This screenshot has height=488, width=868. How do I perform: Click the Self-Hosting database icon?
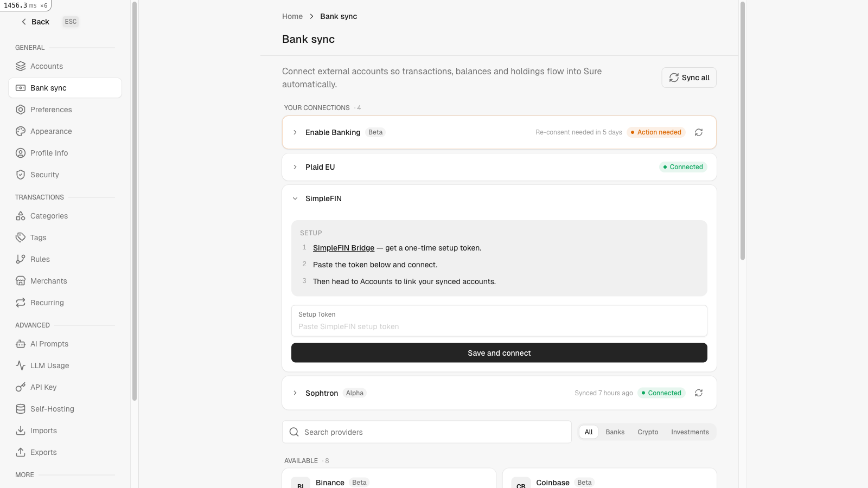coord(21,409)
